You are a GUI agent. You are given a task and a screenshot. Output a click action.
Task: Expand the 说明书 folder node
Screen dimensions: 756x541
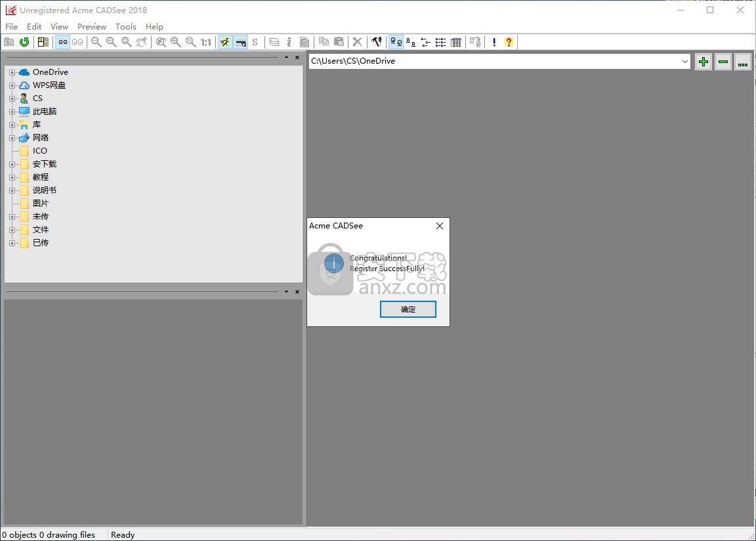click(12, 190)
